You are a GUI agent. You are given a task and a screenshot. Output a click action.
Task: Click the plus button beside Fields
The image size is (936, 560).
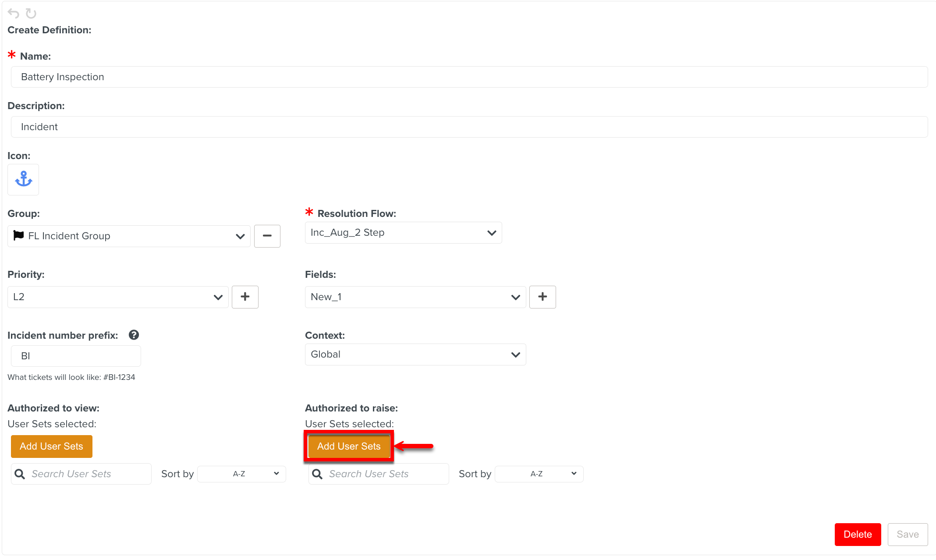(542, 297)
